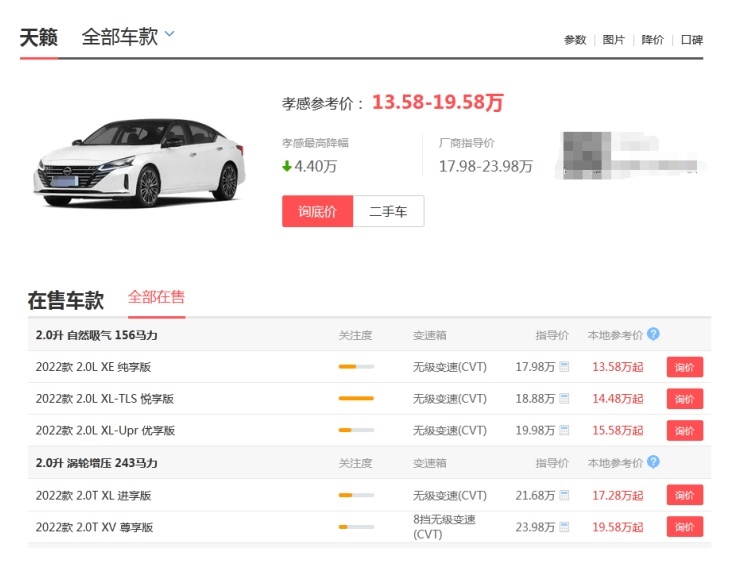733x571 pixels.
Task: Open the 图片 link
Action: click(x=614, y=40)
